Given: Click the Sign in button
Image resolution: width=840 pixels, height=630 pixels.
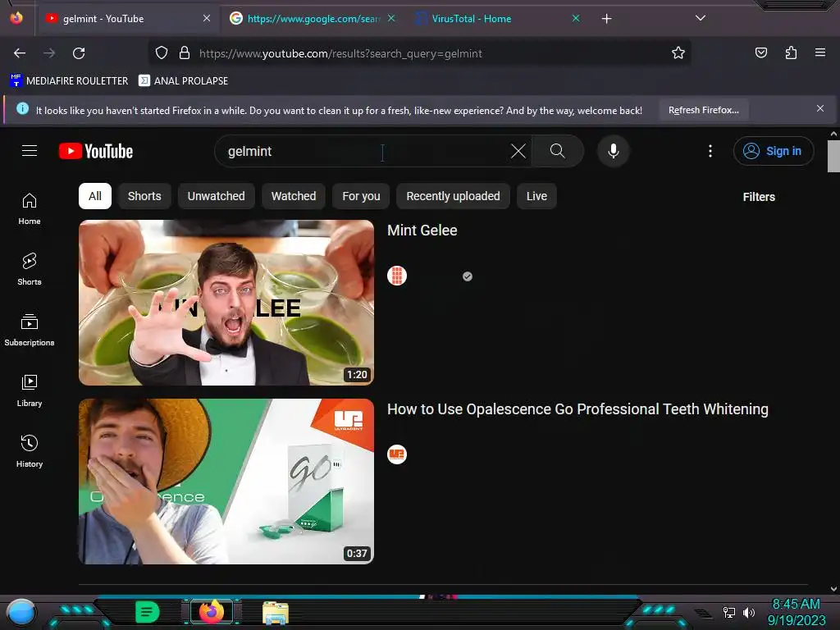Looking at the screenshot, I should (x=773, y=151).
